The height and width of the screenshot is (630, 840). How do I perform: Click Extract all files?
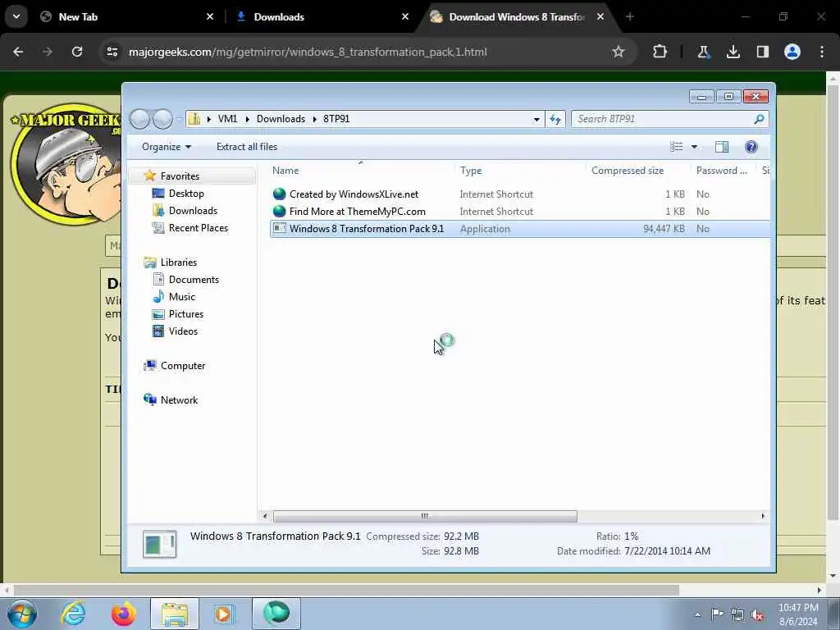(247, 147)
